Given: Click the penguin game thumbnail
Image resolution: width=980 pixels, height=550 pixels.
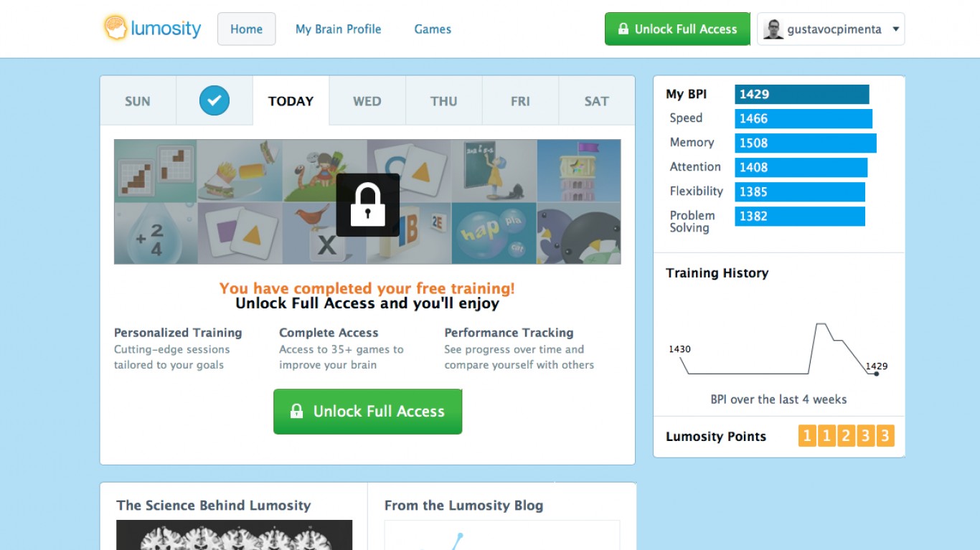Looking at the screenshot, I should point(578,233).
